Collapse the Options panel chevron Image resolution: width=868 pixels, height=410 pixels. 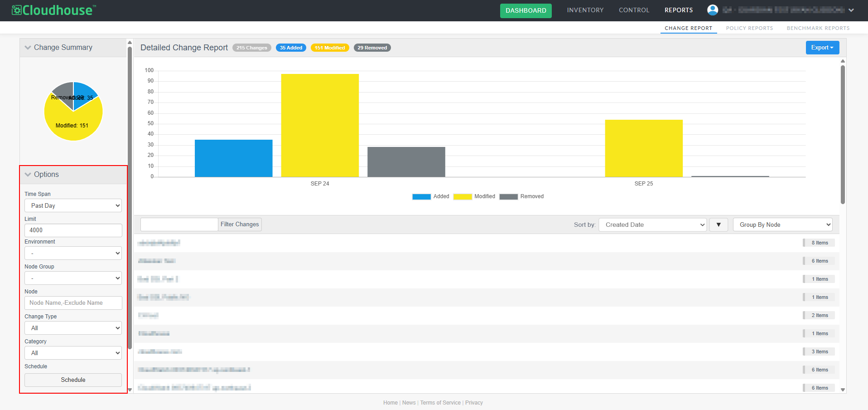28,175
